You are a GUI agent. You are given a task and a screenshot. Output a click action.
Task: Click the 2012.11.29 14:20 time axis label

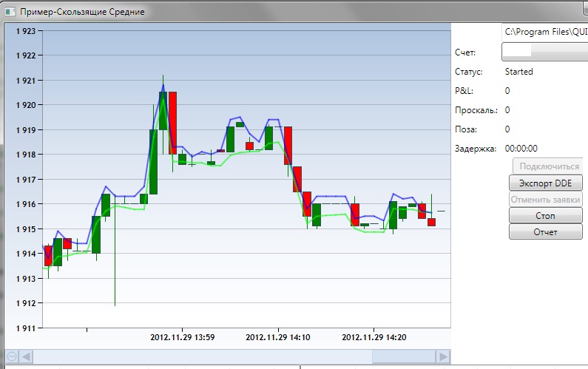point(374,337)
